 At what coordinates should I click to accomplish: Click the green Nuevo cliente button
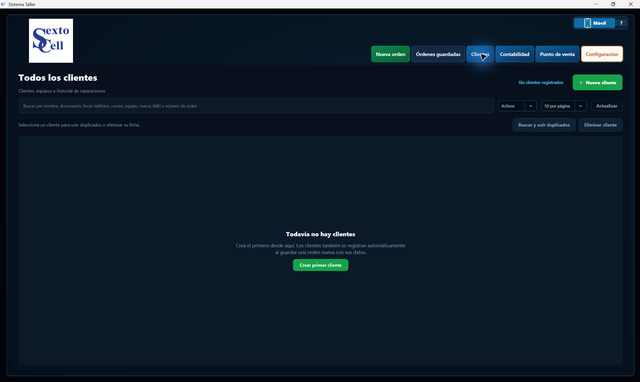tap(598, 82)
